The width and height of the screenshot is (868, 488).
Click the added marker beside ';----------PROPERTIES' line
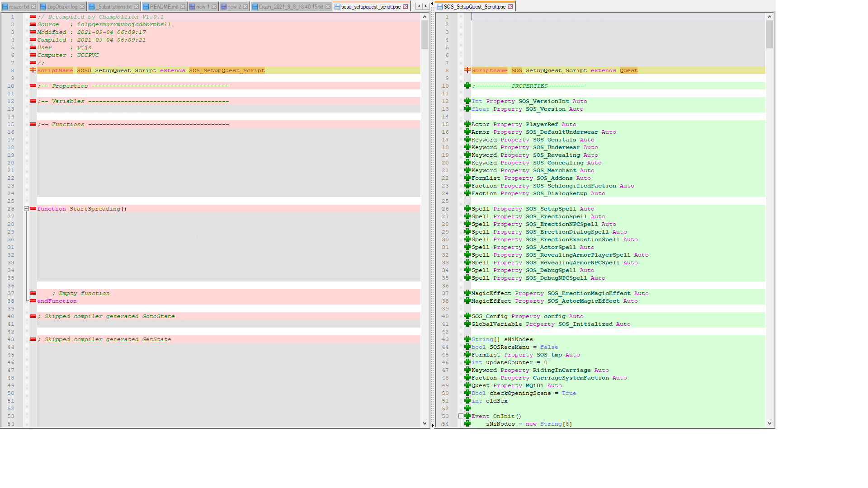pos(467,85)
